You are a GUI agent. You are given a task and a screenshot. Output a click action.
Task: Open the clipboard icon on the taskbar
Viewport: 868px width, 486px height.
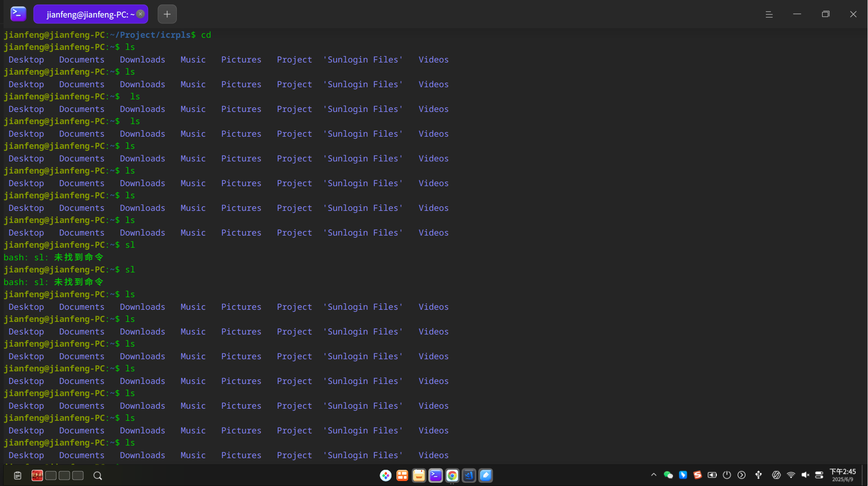coord(18,476)
